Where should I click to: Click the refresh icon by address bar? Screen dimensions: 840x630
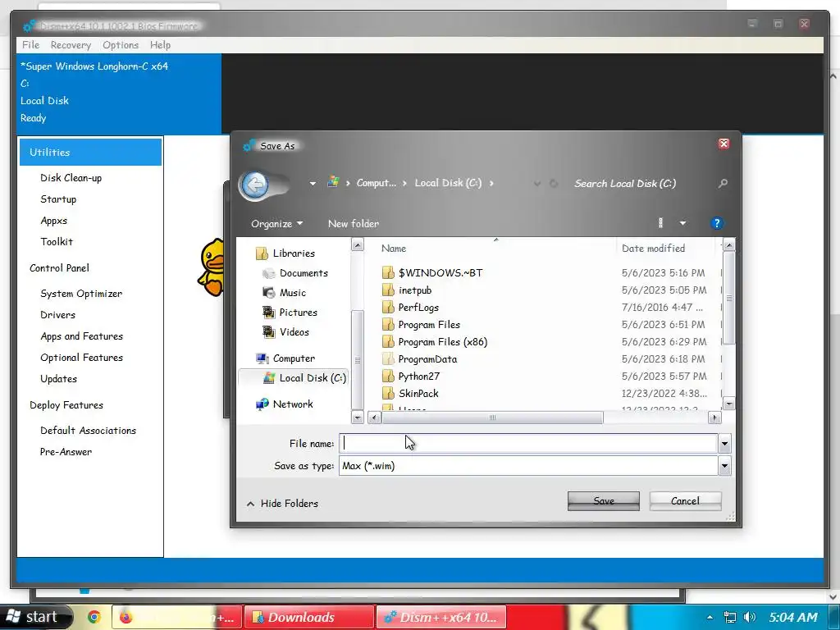(x=554, y=184)
